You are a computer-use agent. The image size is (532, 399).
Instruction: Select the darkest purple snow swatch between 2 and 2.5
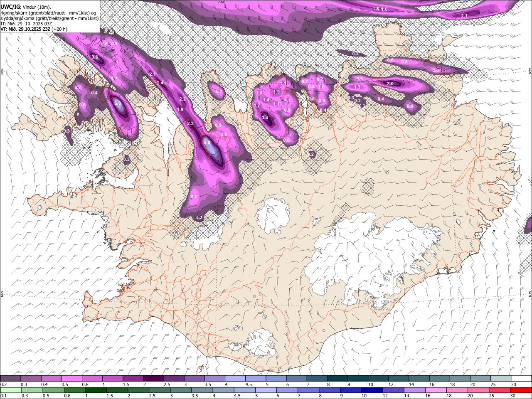[x=153, y=379]
